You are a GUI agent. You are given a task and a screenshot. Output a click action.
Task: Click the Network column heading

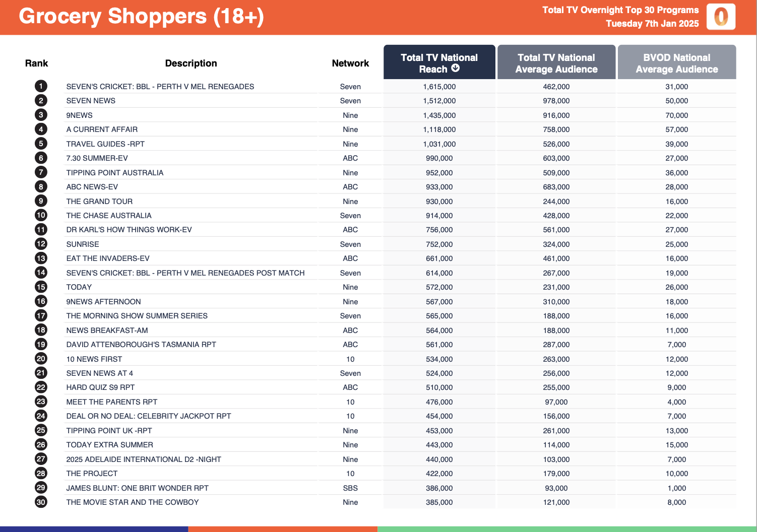pyautogui.click(x=350, y=63)
